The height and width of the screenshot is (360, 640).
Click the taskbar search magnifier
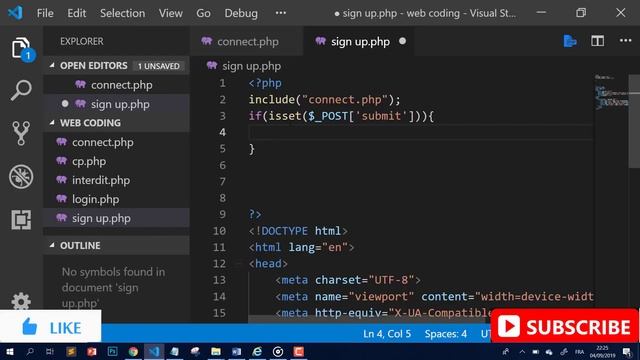point(30,351)
